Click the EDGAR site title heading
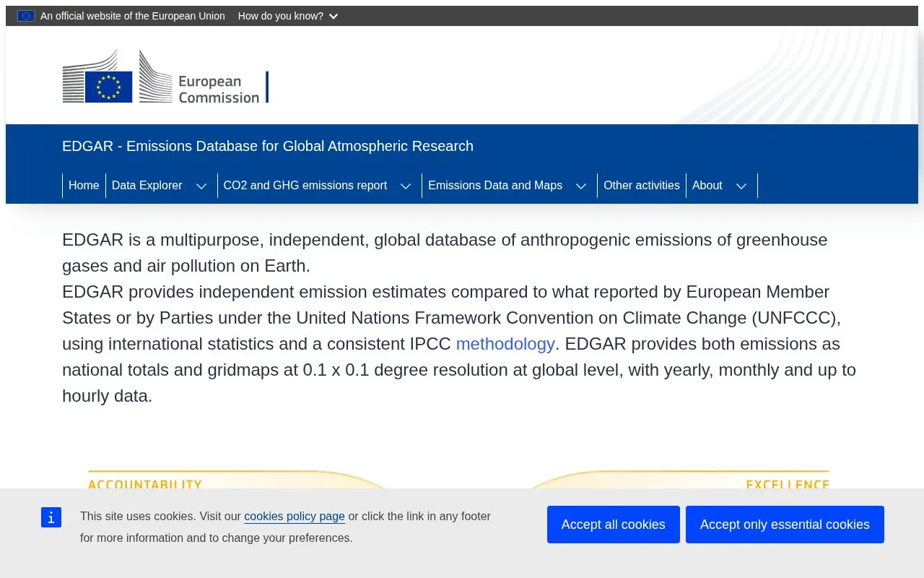Viewport: 924px width, 578px height. point(268,146)
